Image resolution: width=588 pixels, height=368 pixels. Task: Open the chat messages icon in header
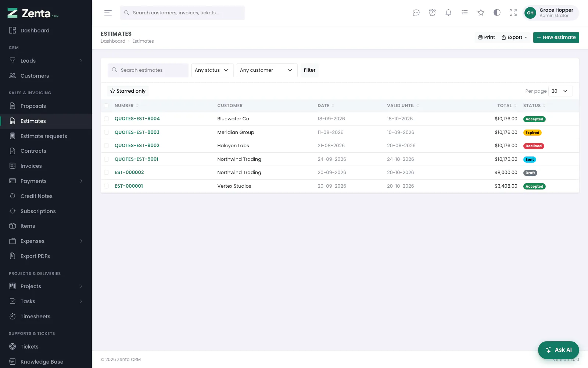point(416,13)
